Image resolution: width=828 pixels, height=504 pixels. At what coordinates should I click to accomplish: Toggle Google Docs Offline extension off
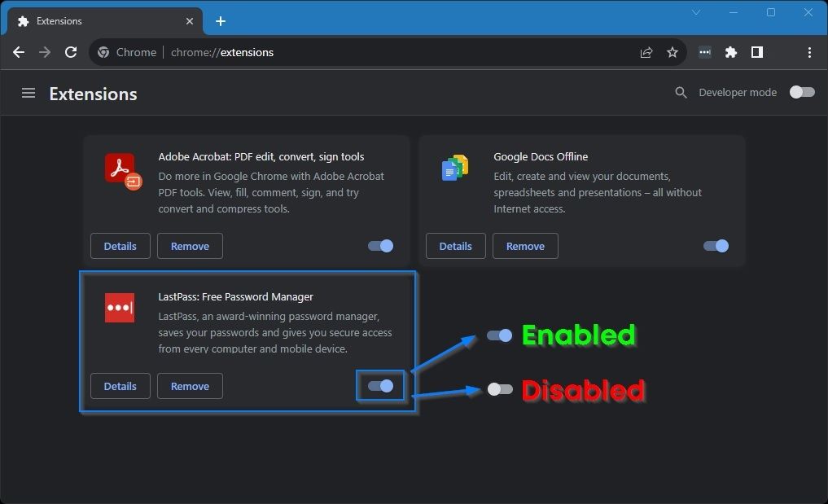(716, 245)
